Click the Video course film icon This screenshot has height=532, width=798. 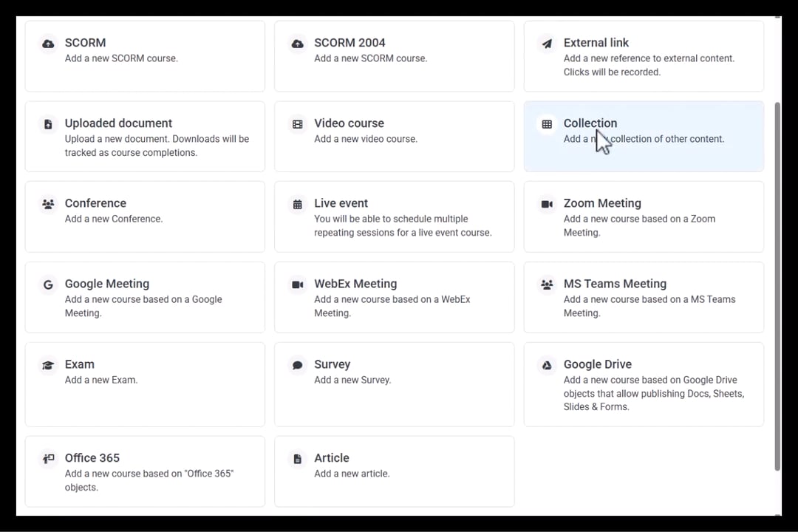pyautogui.click(x=298, y=124)
